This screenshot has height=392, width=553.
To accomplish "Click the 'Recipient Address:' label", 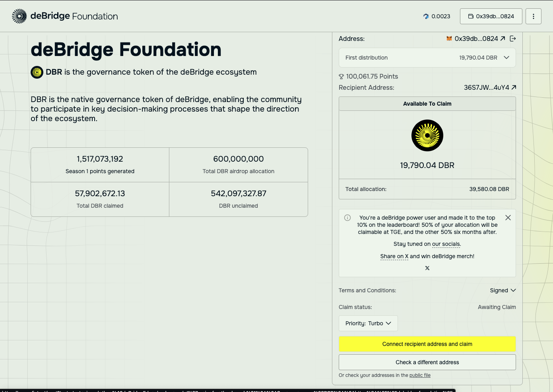I will coord(367,87).
